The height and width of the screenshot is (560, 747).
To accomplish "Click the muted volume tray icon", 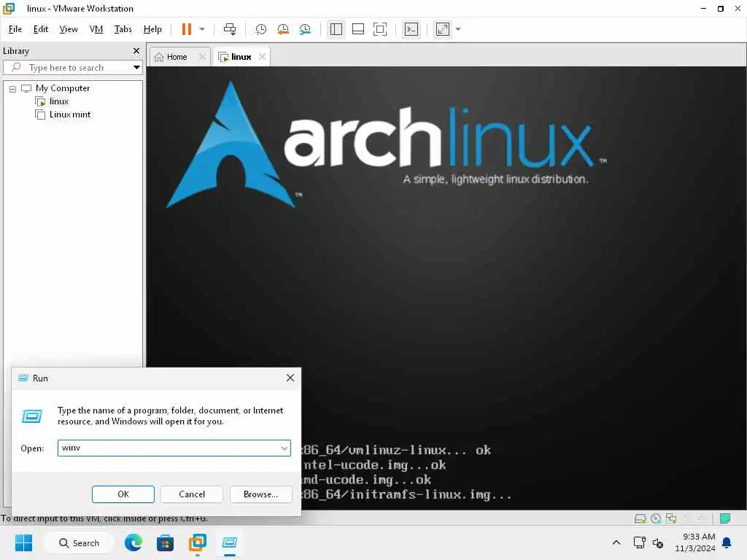I will pos(658,542).
